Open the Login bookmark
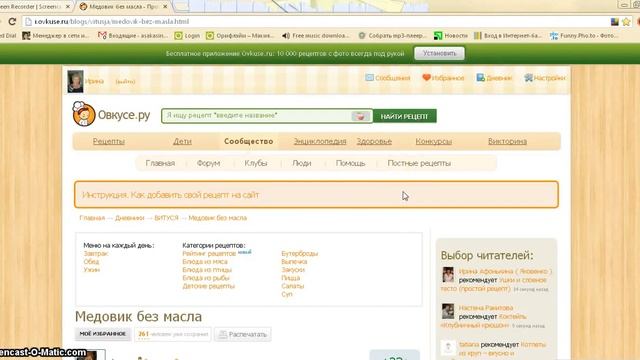 (187, 36)
